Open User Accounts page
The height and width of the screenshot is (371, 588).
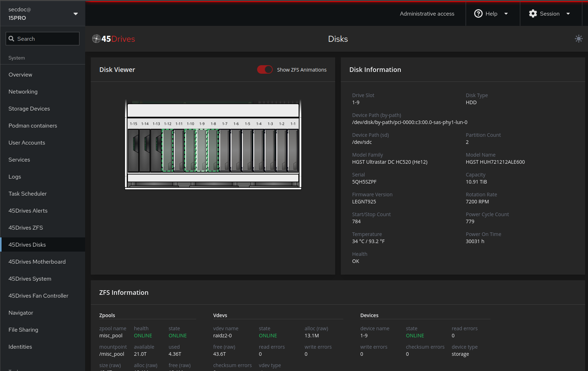click(43, 142)
